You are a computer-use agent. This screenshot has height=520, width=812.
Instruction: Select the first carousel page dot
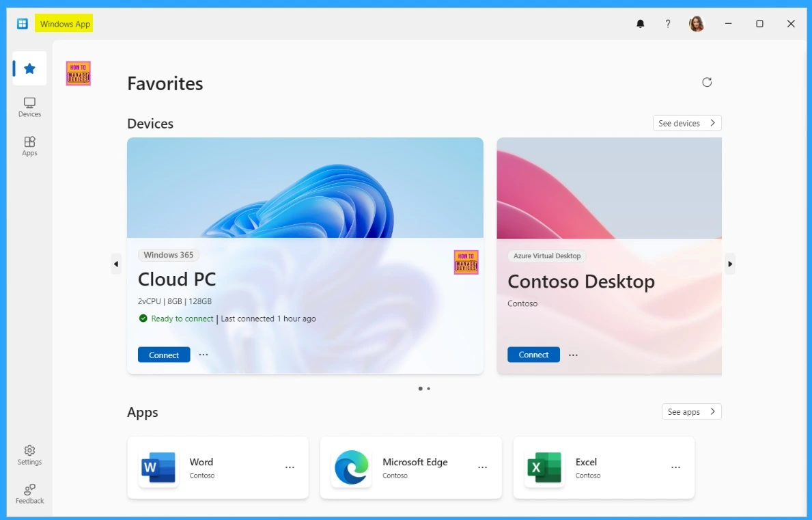pos(421,388)
